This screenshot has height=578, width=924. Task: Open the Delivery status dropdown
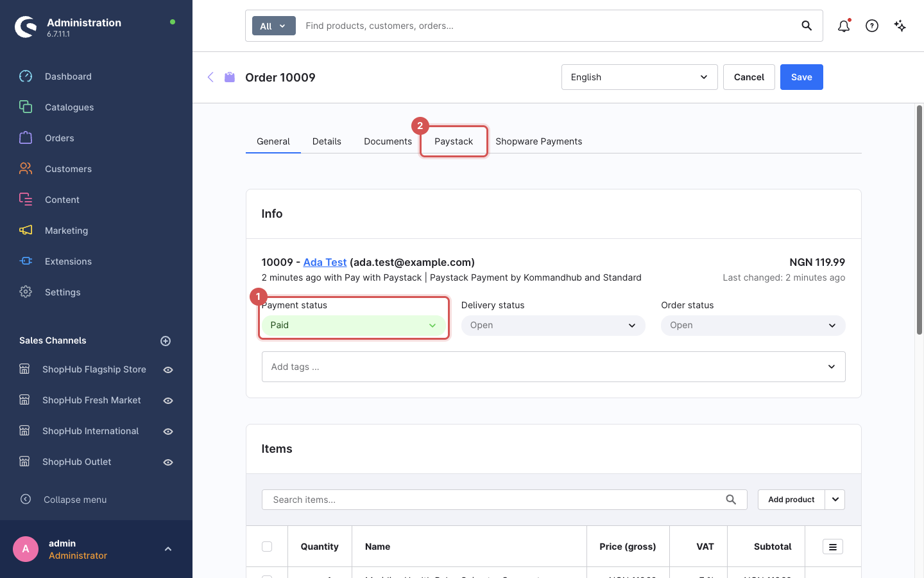553,325
